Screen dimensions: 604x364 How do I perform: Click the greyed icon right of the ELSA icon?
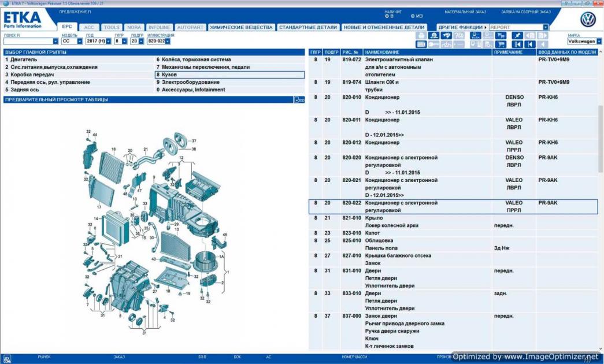click(488, 35)
